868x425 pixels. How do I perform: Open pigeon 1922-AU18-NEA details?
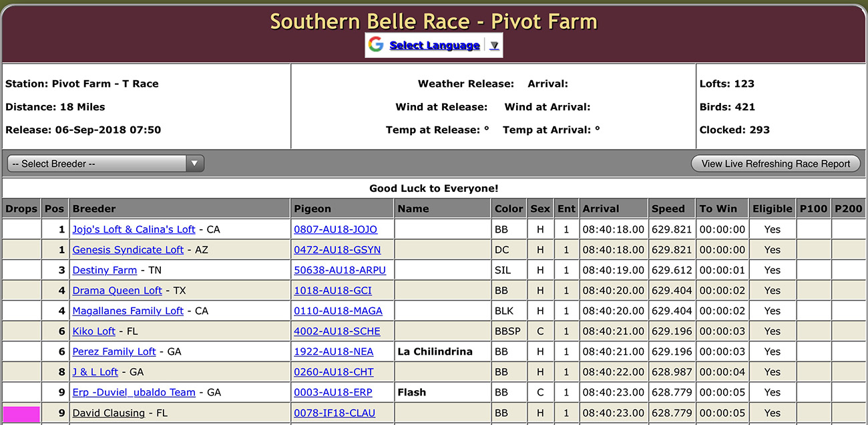[333, 352]
